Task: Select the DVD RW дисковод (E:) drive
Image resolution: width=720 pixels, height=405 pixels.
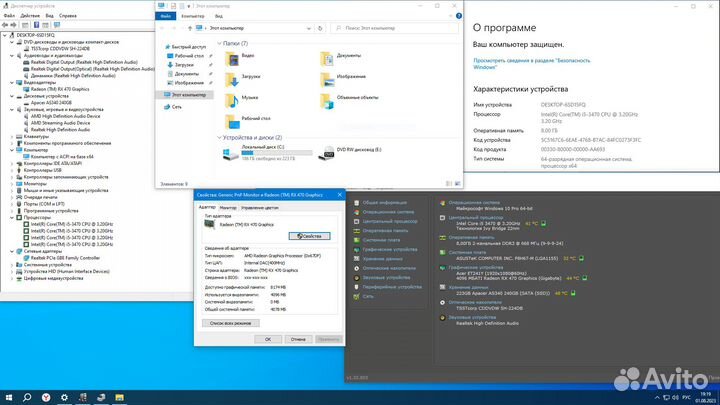Action: click(350, 152)
